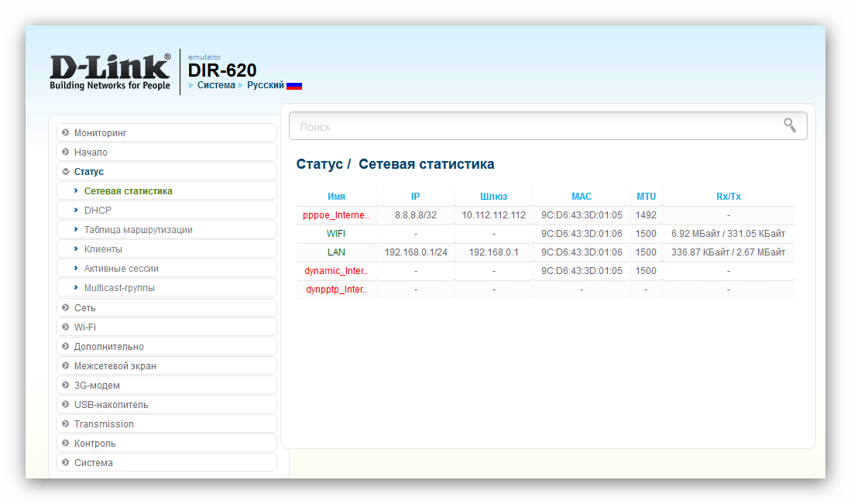Select Сетевая статистика menu item
Image resolution: width=851 pixels, height=504 pixels.
click(128, 191)
